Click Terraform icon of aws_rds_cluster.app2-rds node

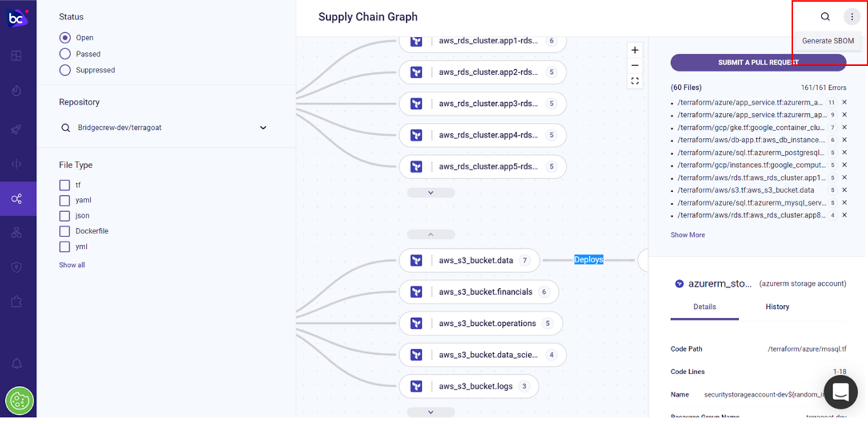pos(417,72)
